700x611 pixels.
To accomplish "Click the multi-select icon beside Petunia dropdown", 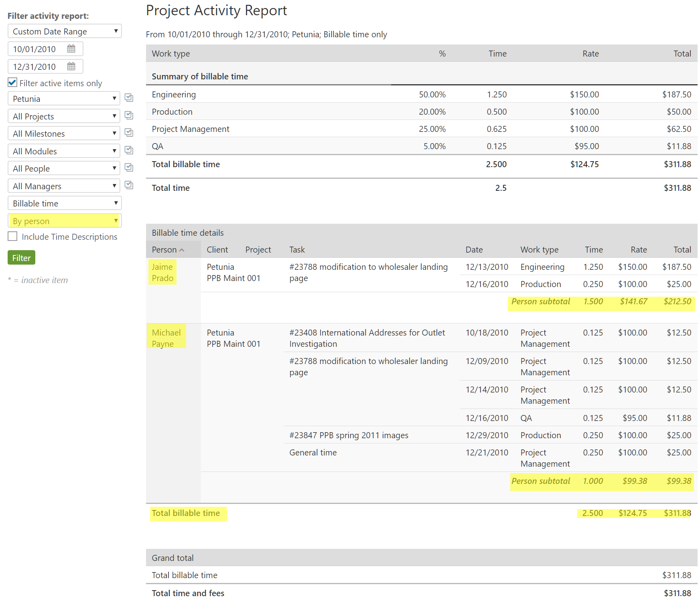I will pyautogui.click(x=129, y=98).
